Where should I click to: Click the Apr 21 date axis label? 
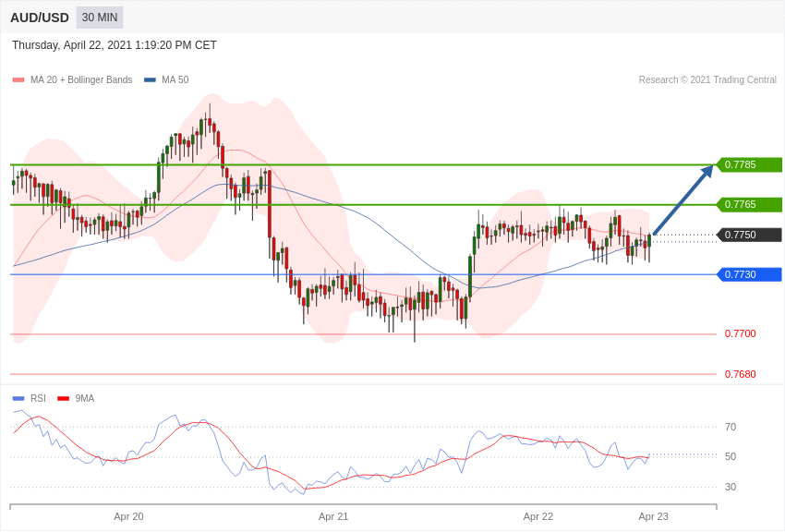tap(333, 517)
